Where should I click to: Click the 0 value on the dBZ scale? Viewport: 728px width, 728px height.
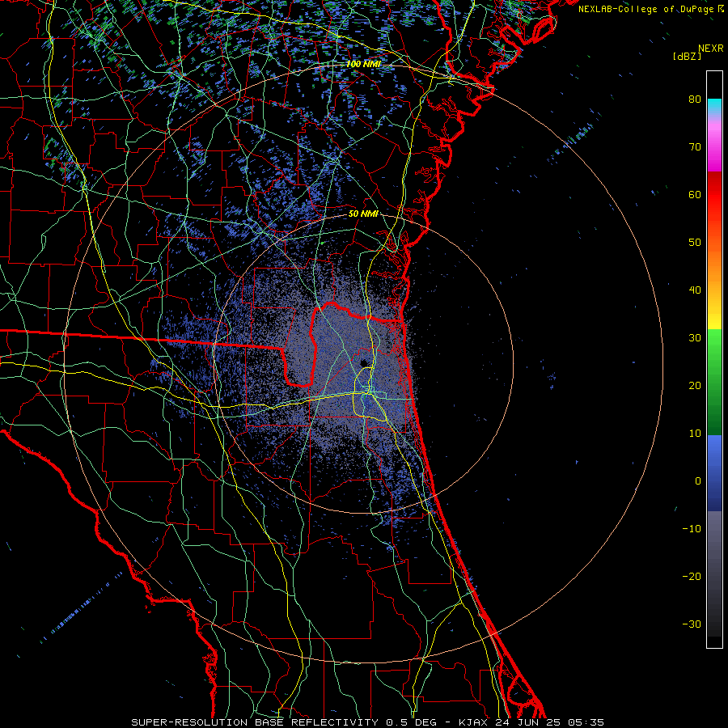coord(698,481)
